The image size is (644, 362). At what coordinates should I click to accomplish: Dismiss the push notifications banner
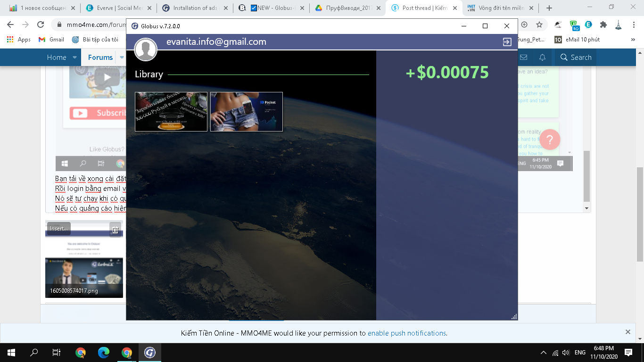tap(627, 332)
